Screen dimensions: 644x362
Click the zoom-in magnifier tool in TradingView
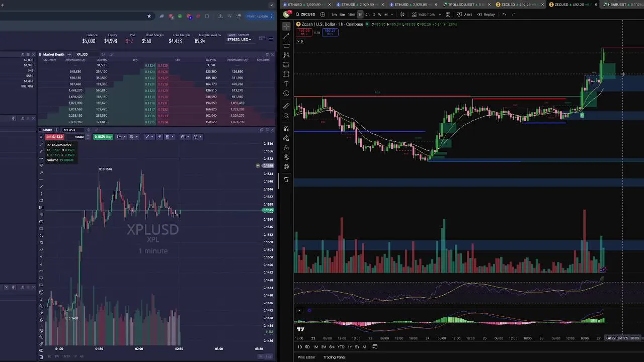pos(286,115)
